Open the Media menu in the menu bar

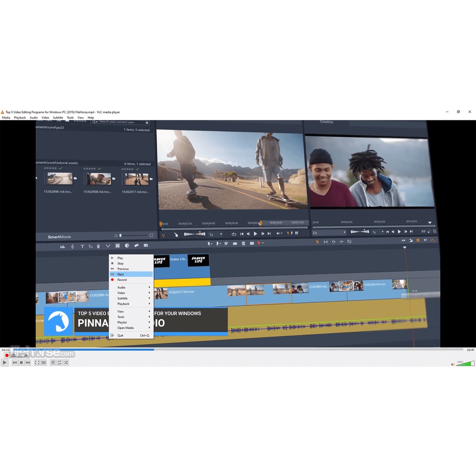[6, 118]
